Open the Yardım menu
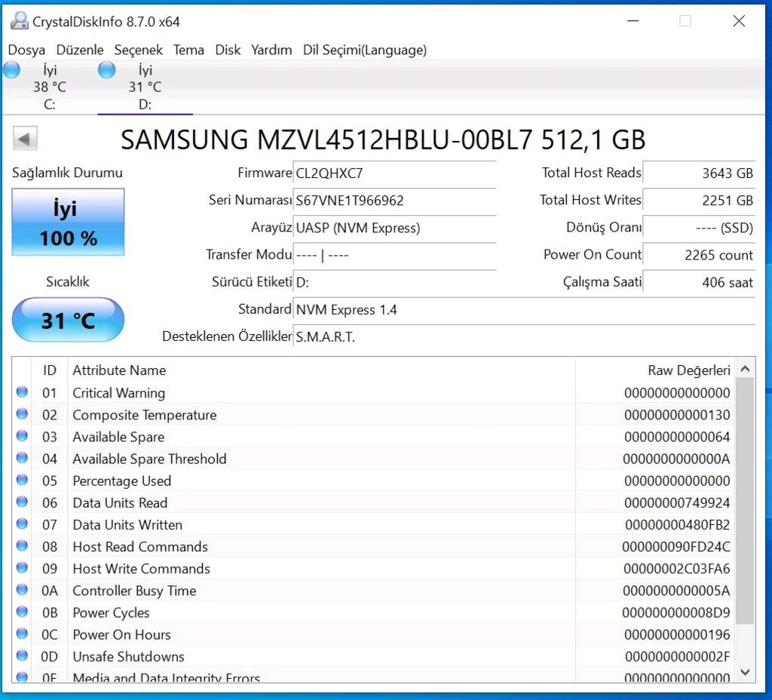 pos(271,51)
